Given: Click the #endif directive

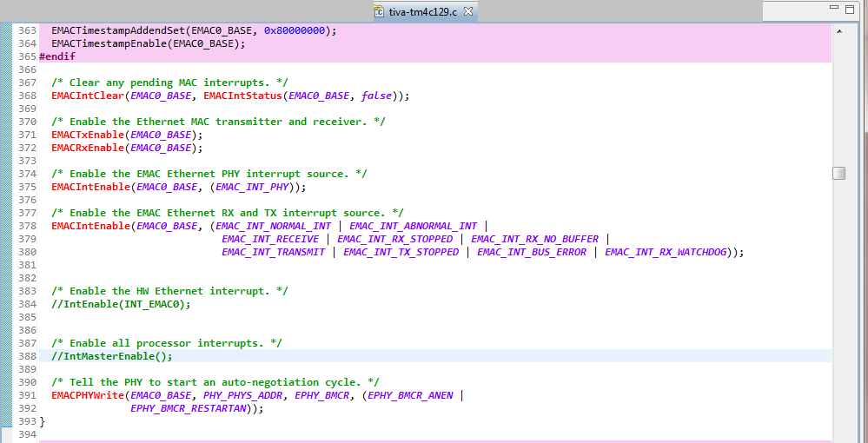Looking at the screenshot, I should coord(57,56).
